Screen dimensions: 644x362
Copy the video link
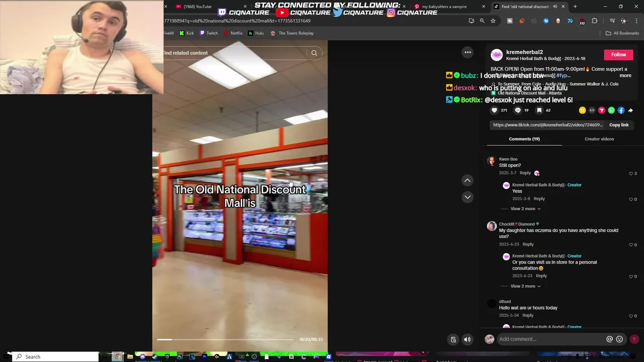click(619, 125)
